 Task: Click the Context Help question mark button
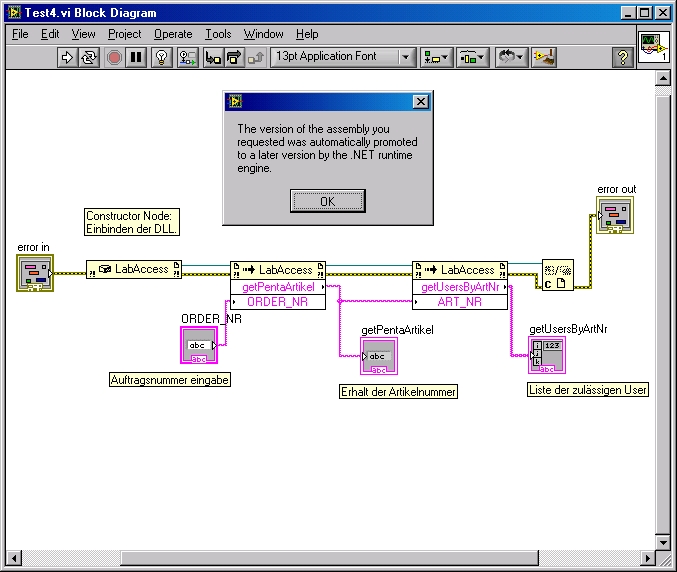pos(623,57)
